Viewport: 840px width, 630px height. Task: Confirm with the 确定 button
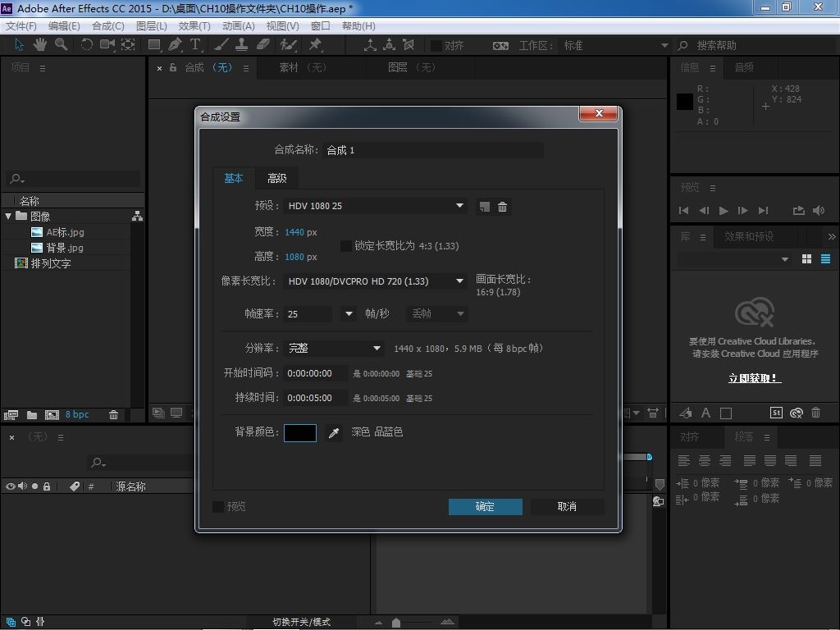[486, 506]
